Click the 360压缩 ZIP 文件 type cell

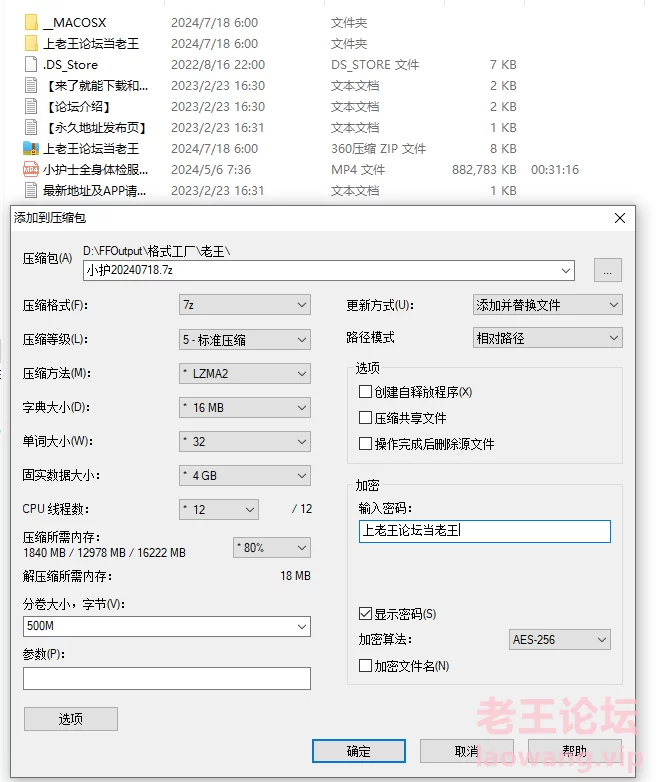[378, 149]
